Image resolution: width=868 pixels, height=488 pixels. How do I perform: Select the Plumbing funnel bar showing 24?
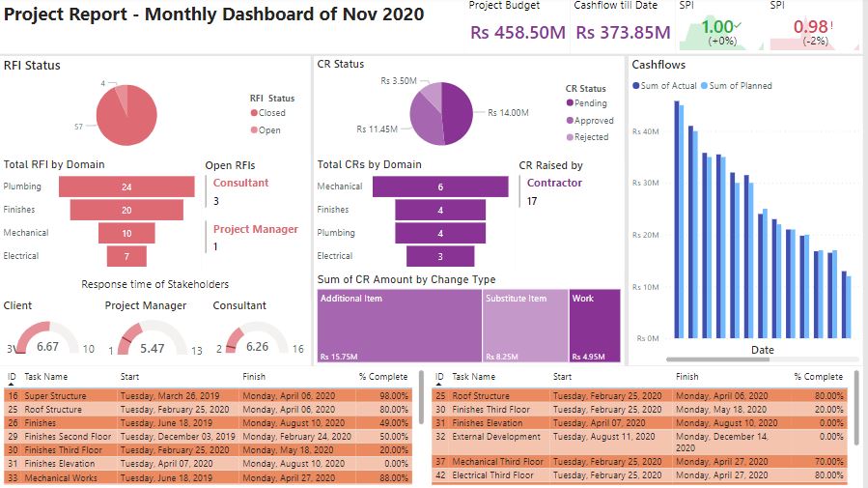click(126, 187)
